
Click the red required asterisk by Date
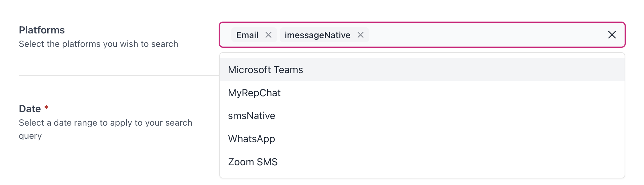(46, 108)
